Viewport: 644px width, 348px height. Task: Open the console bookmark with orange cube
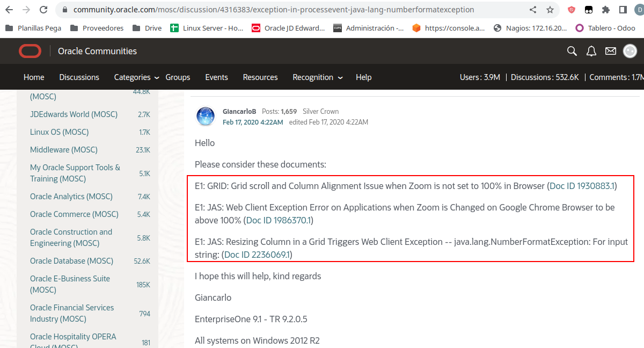449,28
